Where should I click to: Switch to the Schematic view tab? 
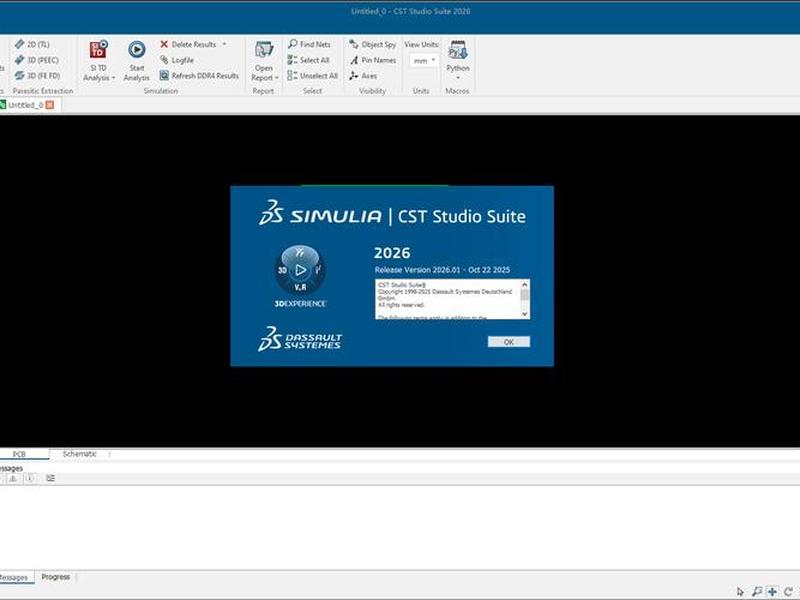pos(79,454)
